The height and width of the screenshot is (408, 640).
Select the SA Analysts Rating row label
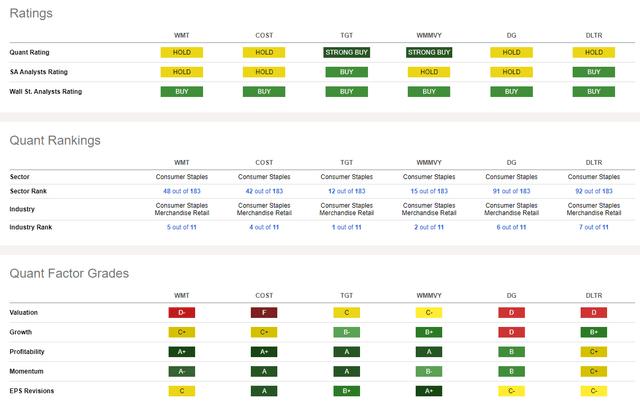point(39,72)
